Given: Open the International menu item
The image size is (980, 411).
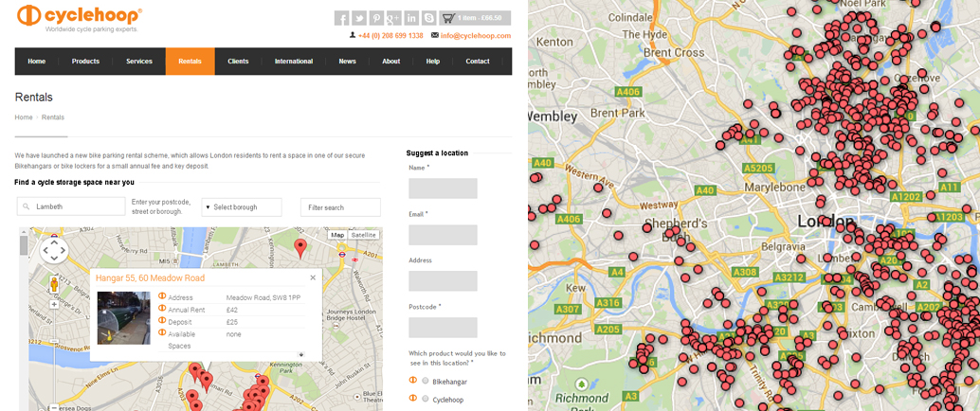Looking at the screenshot, I should (294, 62).
